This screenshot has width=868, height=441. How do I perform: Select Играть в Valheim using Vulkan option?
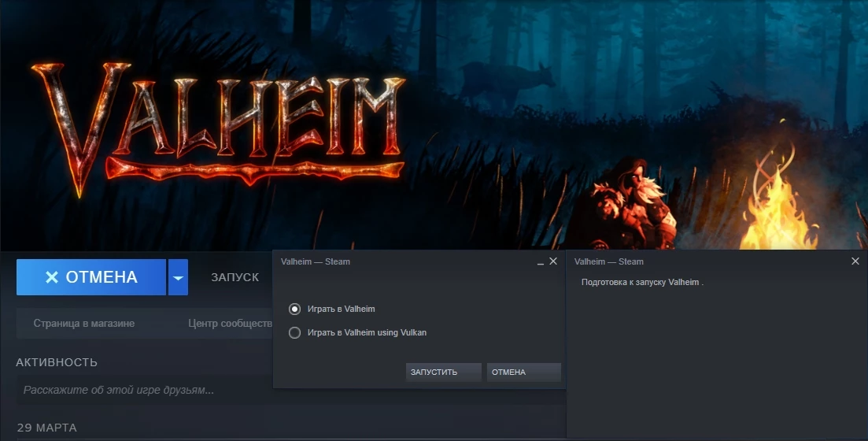point(294,332)
